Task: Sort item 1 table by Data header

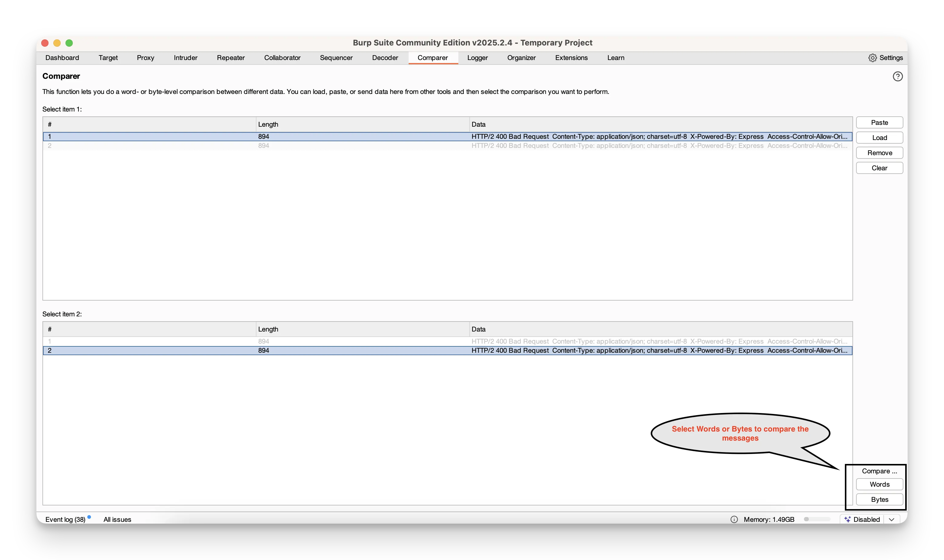Action: pyautogui.click(x=661, y=125)
